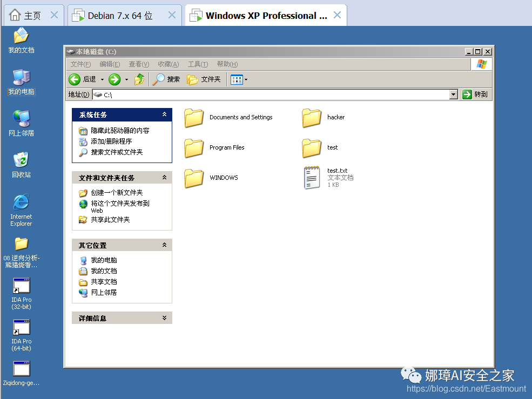Image resolution: width=532 pixels, height=399 pixels.
Task: Collapse the 其它位置 panel
Action: (164, 245)
